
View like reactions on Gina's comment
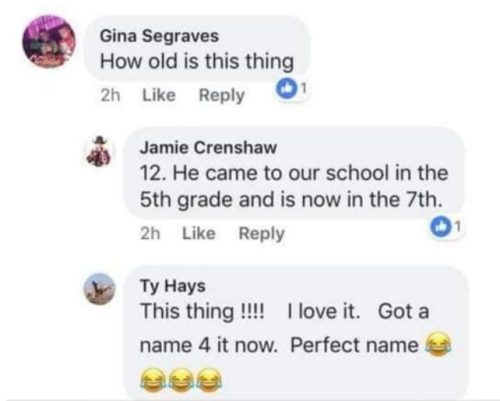point(290,89)
